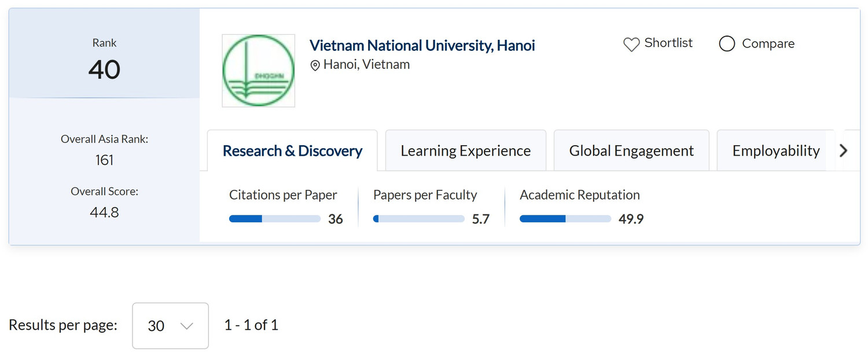This screenshot has width=868, height=353.
Task: Click the Overall Asia Rank value 161
Action: (x=104, y=160)
